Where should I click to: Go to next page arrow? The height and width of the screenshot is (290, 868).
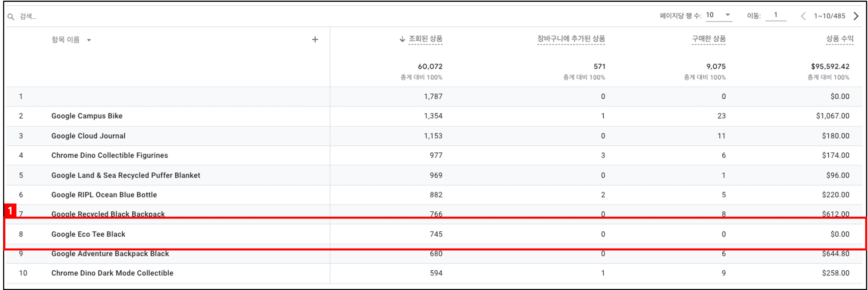point(856,16)
